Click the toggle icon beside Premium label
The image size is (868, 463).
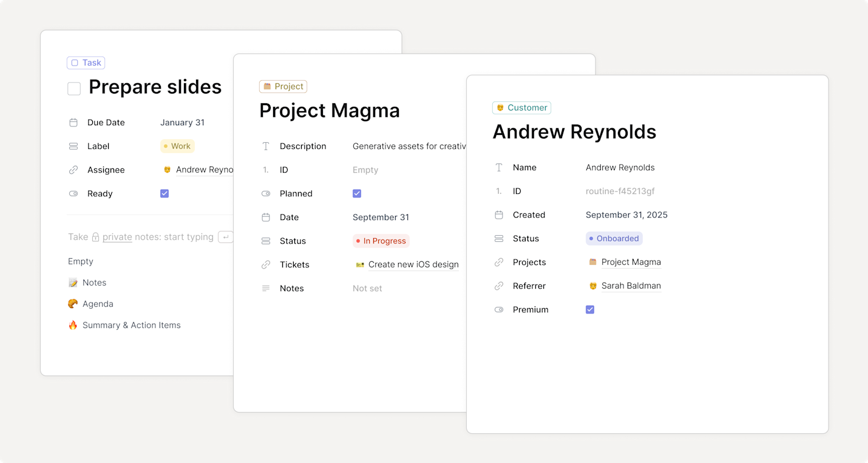(499, 310)
